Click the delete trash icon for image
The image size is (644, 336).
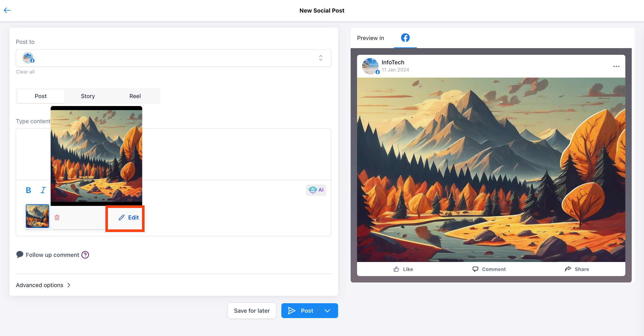[57, 217]
